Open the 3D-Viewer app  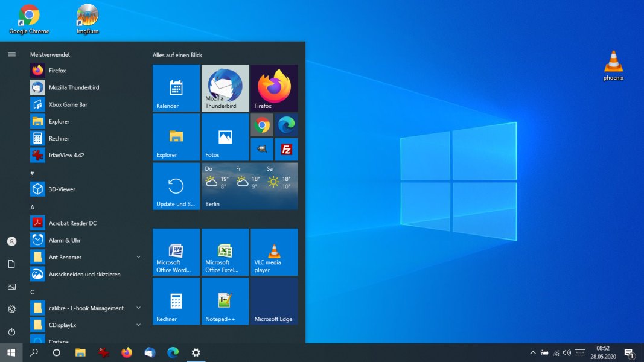coord(86,189)
